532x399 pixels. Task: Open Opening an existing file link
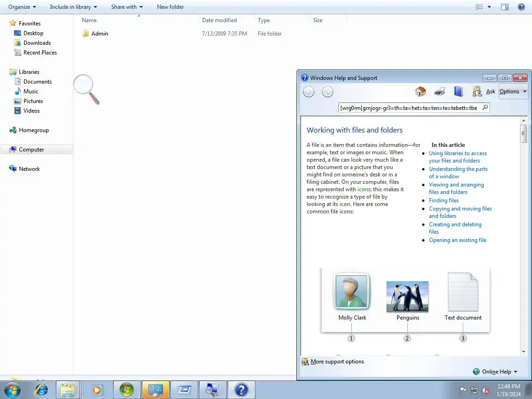click(x=457, y=240)
